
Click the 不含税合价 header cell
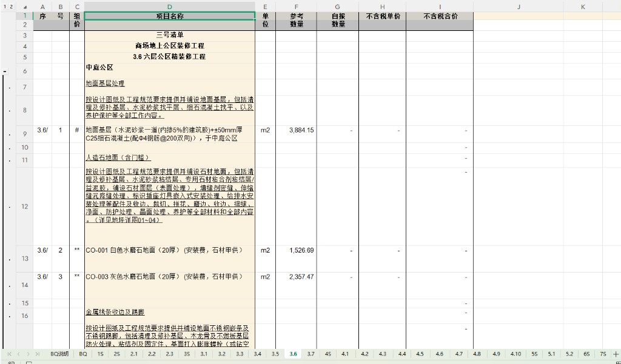point(440,16)
